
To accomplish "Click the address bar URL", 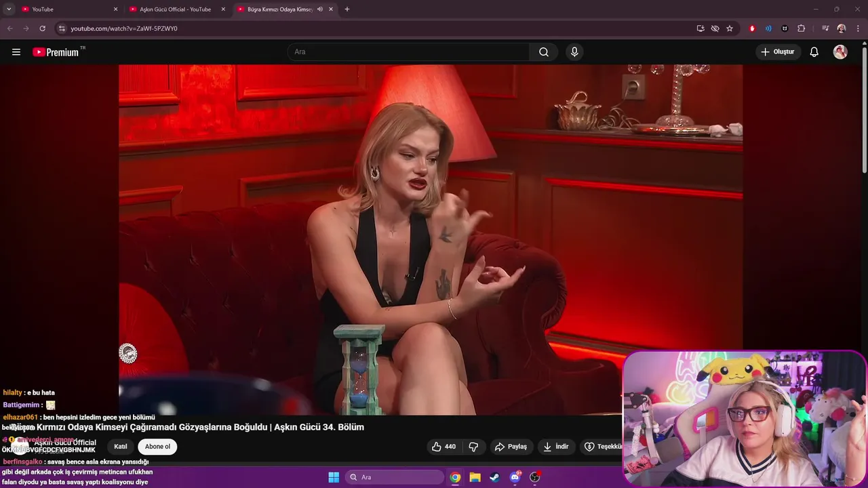I will [124, 28].
